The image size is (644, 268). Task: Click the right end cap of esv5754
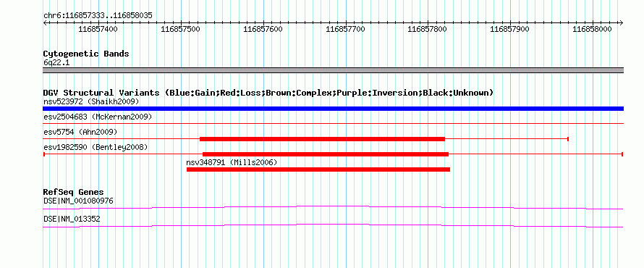coord(567,139)
